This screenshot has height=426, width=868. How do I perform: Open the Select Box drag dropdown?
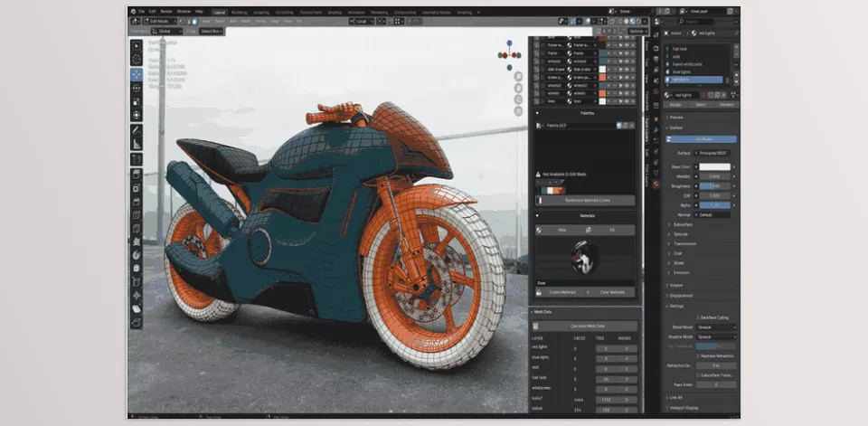click(x=212, y=31)
